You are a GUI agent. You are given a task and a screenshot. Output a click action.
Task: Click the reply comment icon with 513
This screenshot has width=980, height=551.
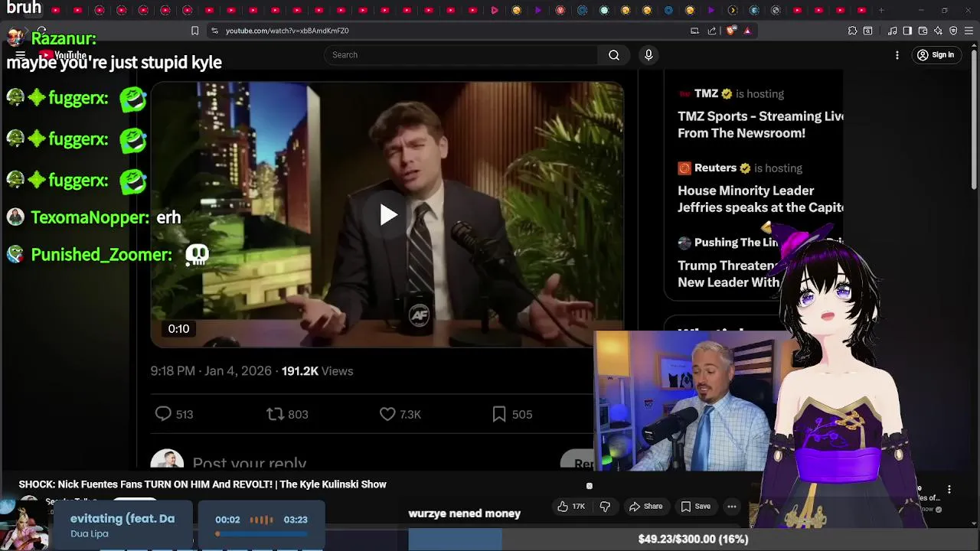point(163,414)
